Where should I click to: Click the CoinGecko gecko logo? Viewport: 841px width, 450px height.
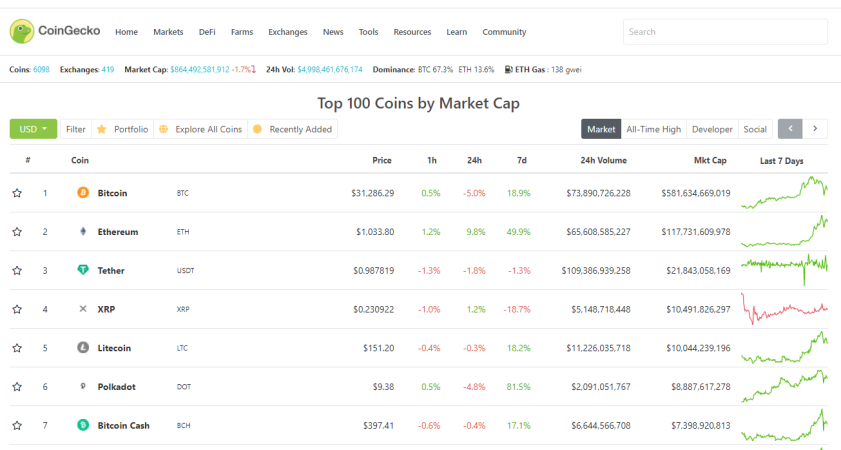tap(21, 32)
